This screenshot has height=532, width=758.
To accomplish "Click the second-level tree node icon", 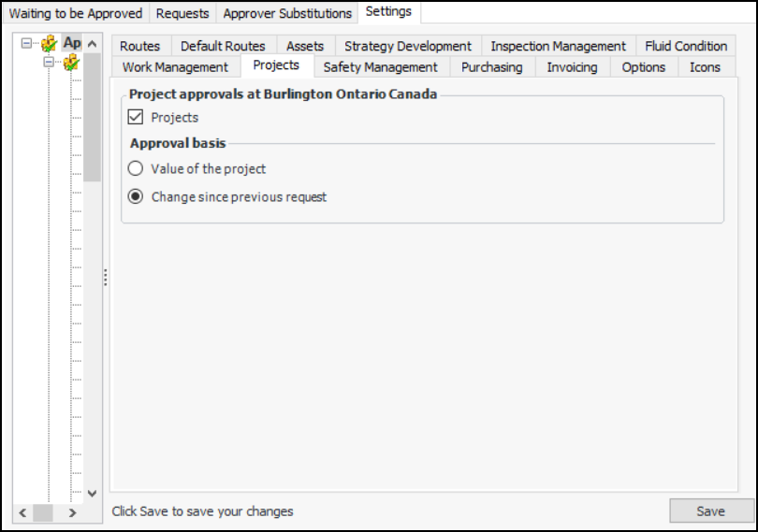I will 71,63.
